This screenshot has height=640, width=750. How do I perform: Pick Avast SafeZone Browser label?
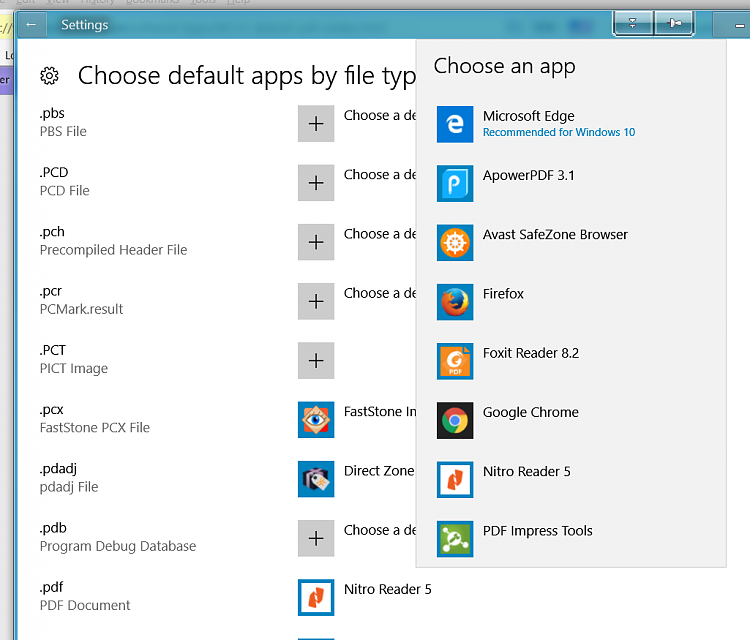coord(555,234)
